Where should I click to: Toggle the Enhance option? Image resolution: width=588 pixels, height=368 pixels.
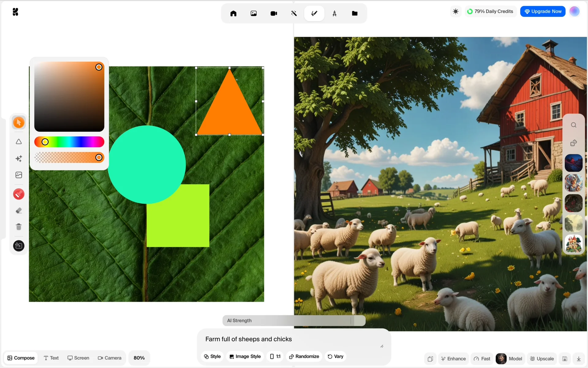(453, 358)
